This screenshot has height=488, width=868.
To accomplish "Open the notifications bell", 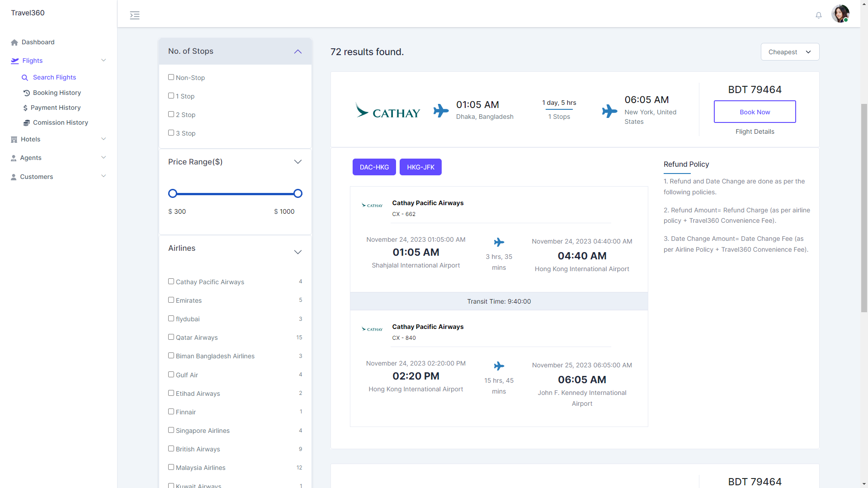I will coord(819,15).
